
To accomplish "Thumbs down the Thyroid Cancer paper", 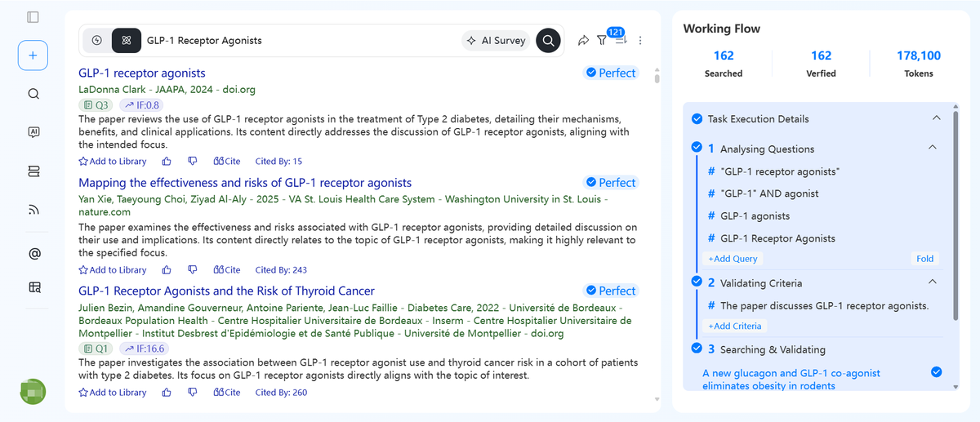I will 193,393.
